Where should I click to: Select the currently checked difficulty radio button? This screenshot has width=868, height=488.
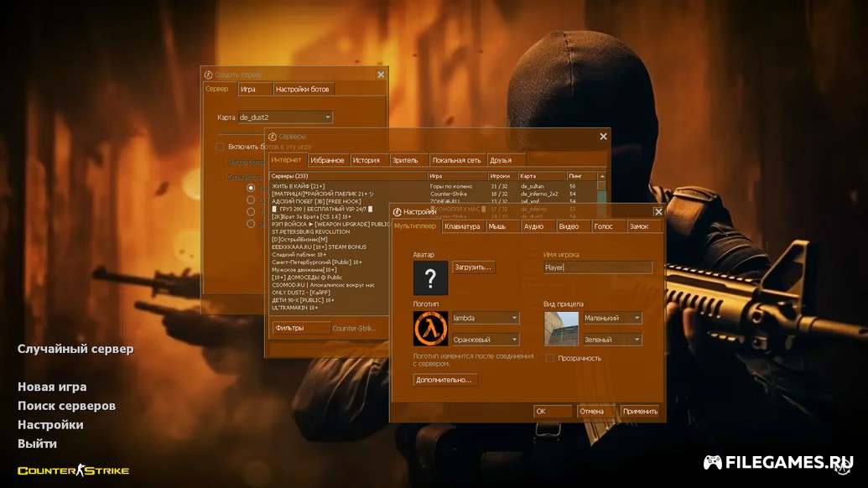251,188
